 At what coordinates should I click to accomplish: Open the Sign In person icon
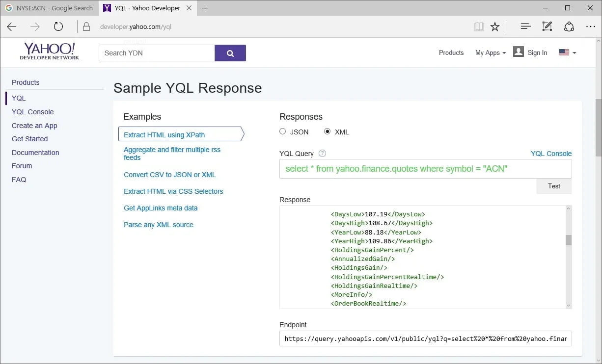518,52
